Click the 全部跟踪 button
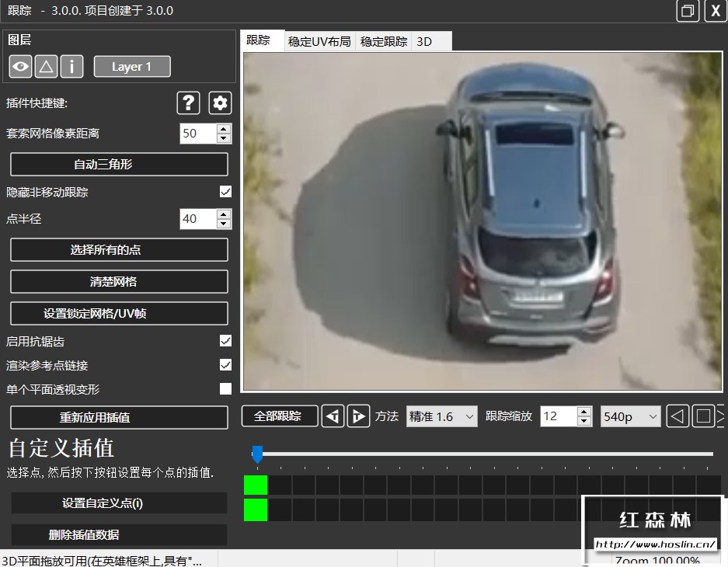This screenshot has width=728, height=567. pos(280,416)
